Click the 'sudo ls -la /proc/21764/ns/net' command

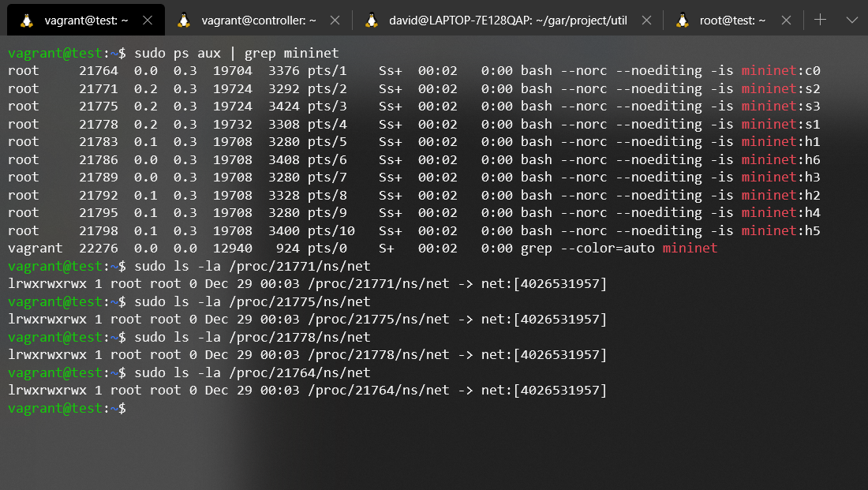tap(253, 372)
